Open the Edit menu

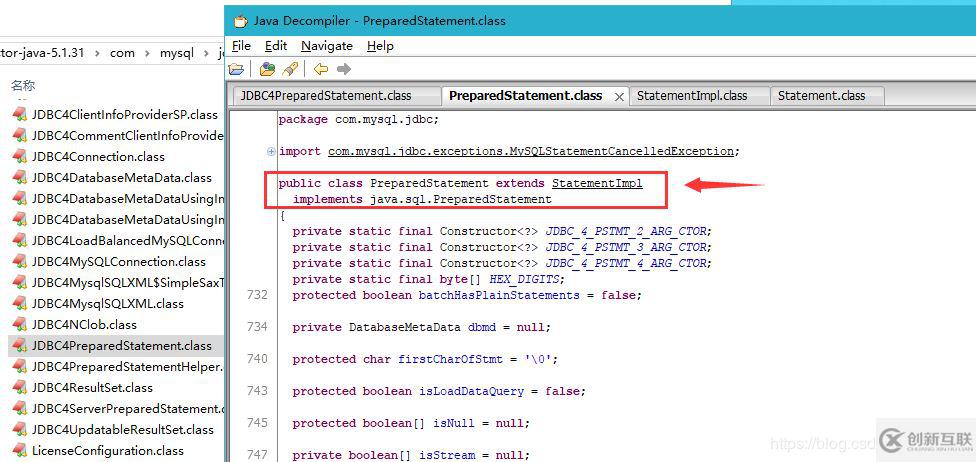[x=276, y=46]
